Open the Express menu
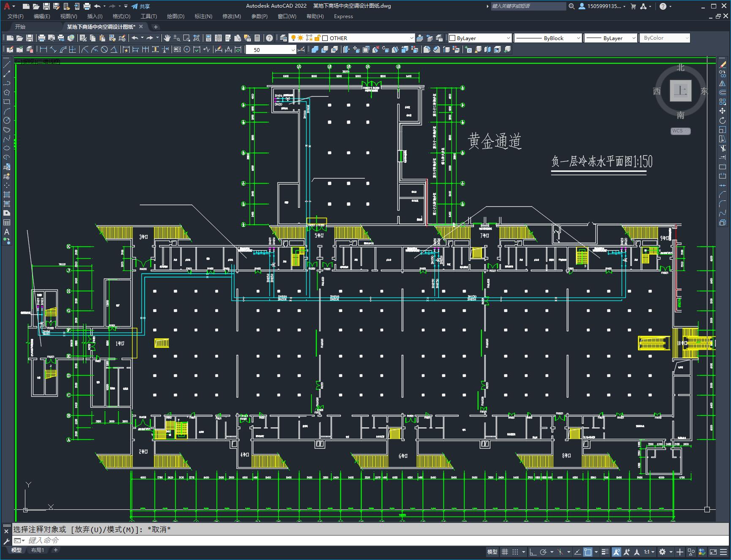The width and height of the screenshot is (731, 560). coord(343,16)
